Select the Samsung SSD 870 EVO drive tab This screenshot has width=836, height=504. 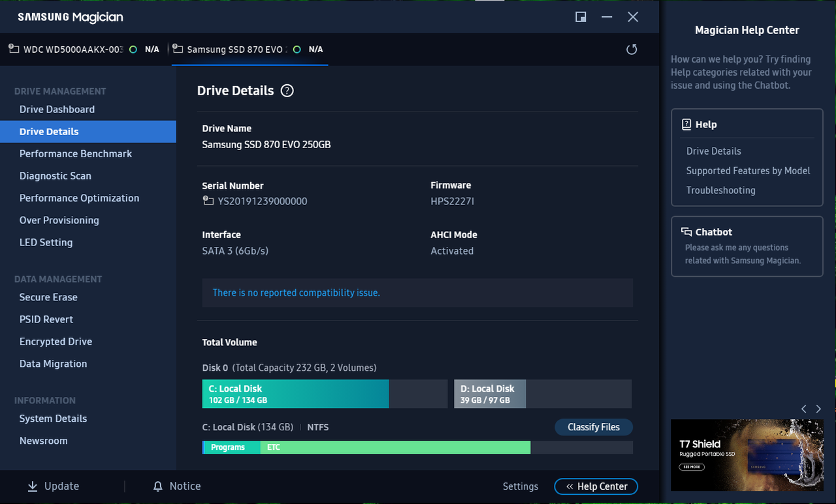click(249, 50)
